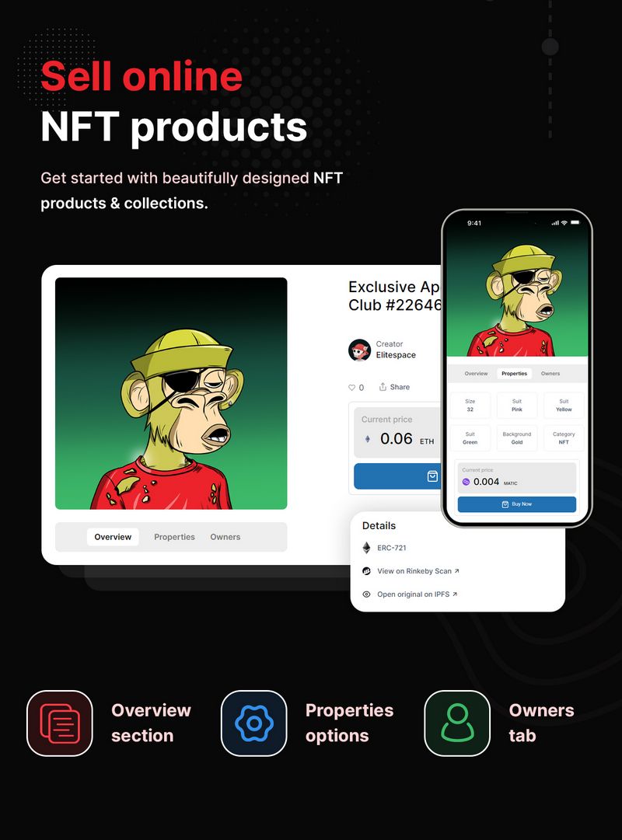Open the Owners tab on desktop card
622x840 pixels.
pos(225,537)
